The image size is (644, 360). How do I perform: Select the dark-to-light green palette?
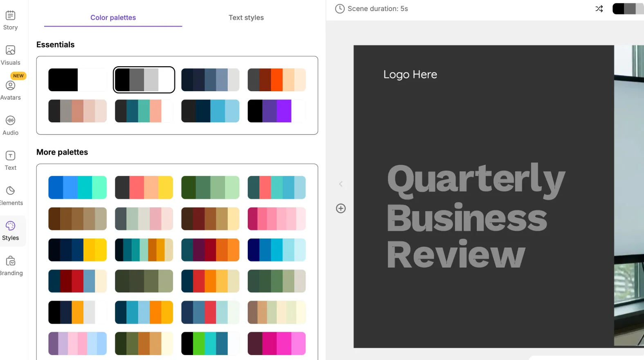point(211,187)
